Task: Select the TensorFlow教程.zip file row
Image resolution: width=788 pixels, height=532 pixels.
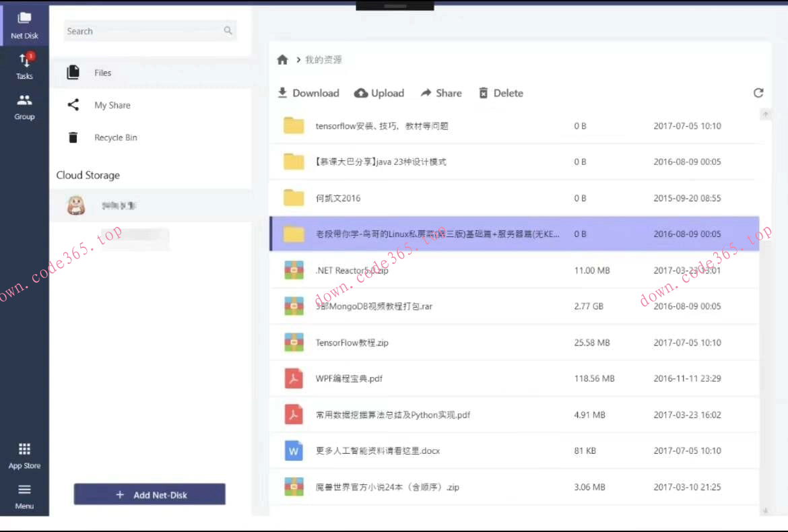Action: (352, 343)
